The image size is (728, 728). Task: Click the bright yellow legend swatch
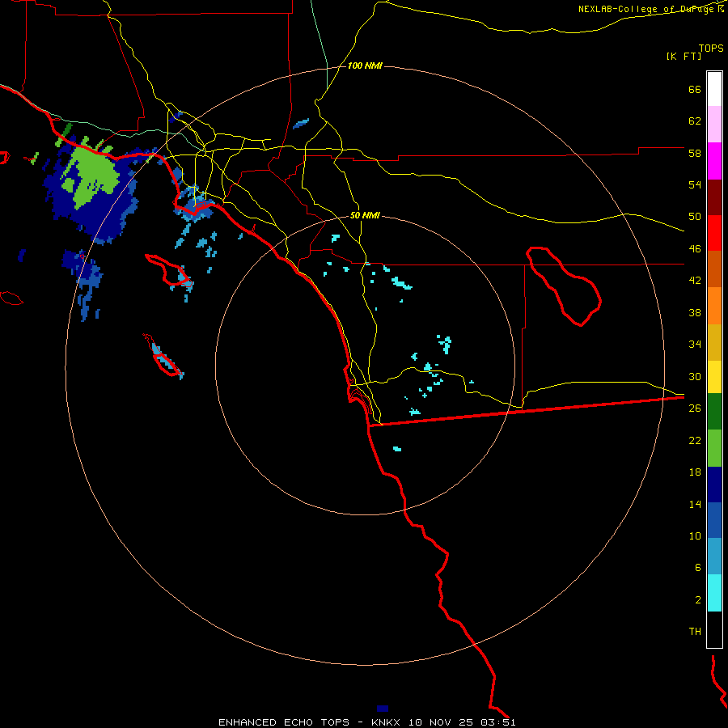pos(714,377)
